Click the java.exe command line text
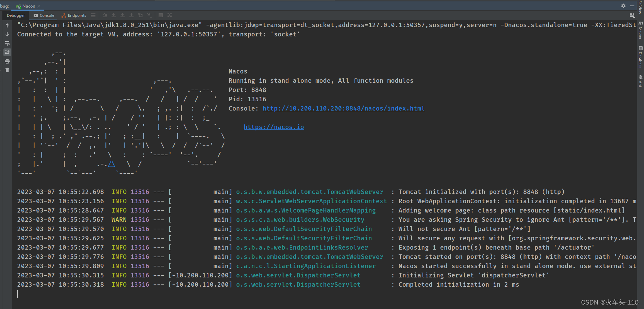Viewport: 644px width, 309px height. click(x=326, y=25)
